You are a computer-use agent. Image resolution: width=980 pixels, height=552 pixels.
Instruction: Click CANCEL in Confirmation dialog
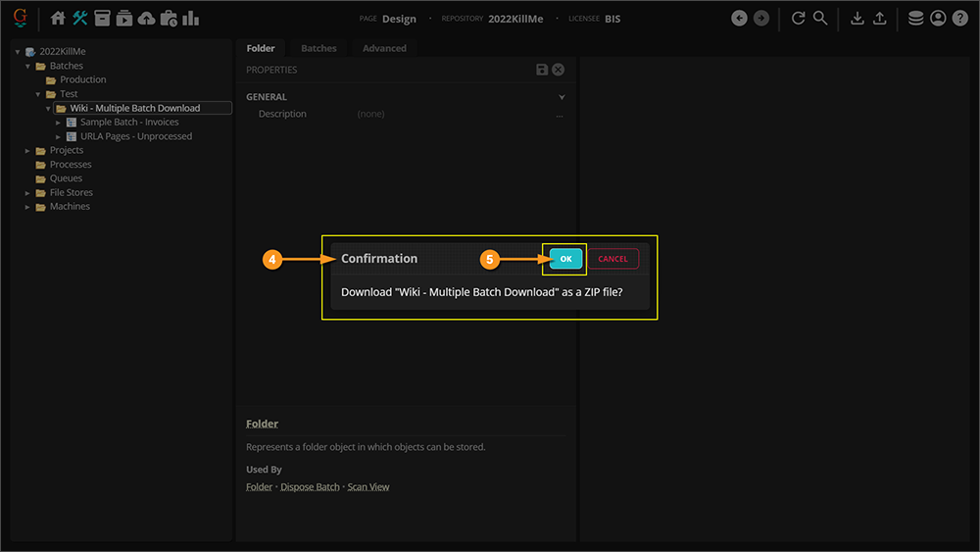pyautogui.click(x=612, y=259)
